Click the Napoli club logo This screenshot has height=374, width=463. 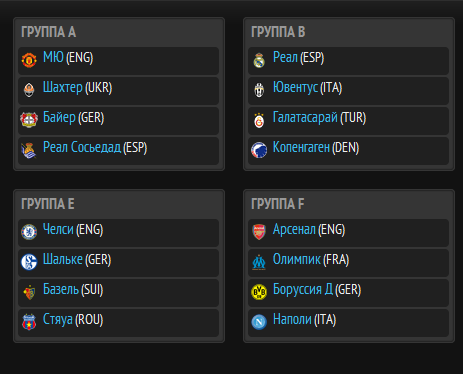(259, 322)
